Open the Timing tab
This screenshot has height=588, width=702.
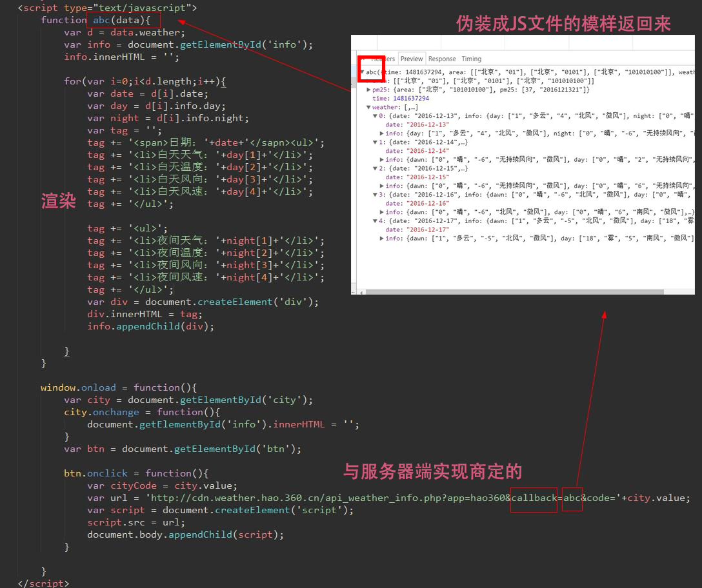(472, 59)
